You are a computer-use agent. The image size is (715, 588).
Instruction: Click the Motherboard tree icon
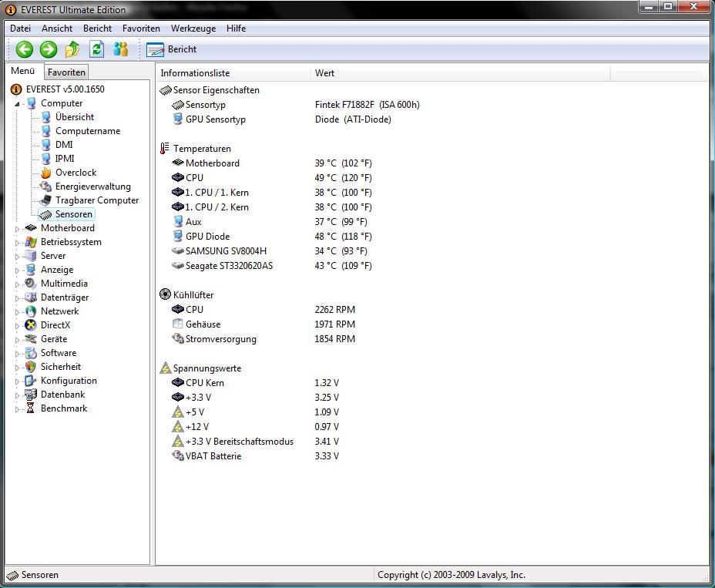(x=31, y=227)
